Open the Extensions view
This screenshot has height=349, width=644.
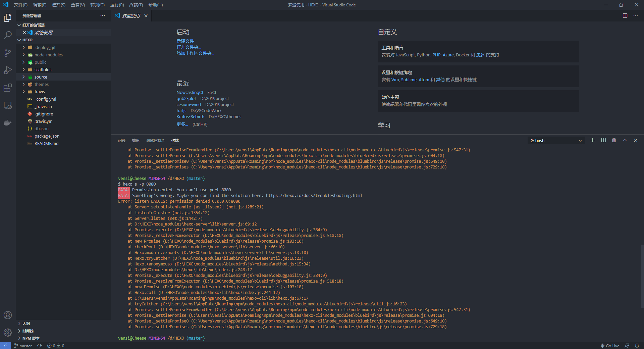tap(8, 88)
